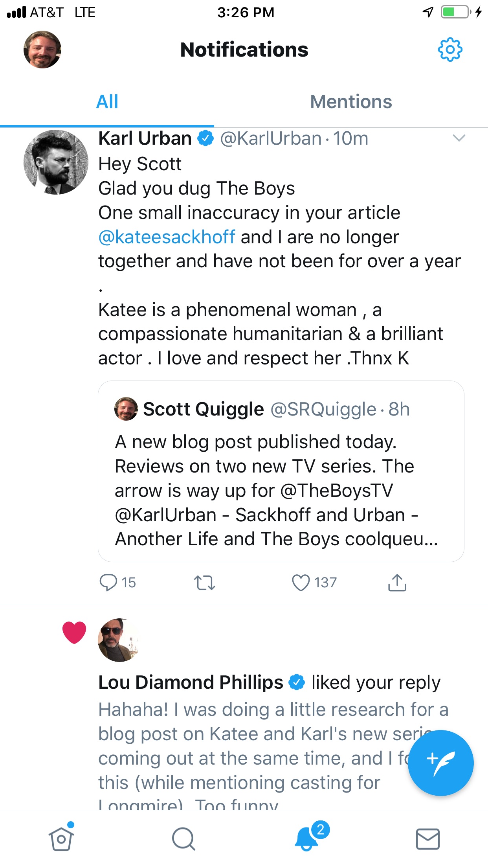Image resolution: width=488 pixels, height=868 pixels.
Task: Switch to the Mentions tab
Action: point(351,102)
